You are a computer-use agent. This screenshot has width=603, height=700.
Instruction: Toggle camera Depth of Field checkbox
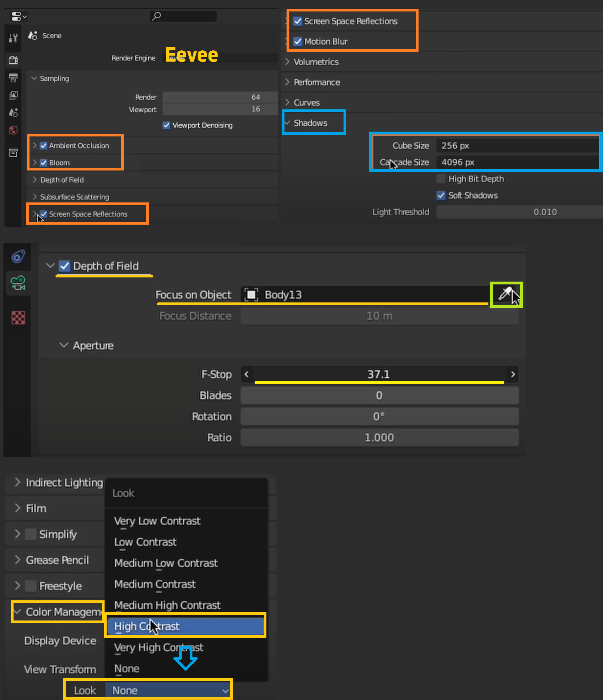(x=64, y=266)
